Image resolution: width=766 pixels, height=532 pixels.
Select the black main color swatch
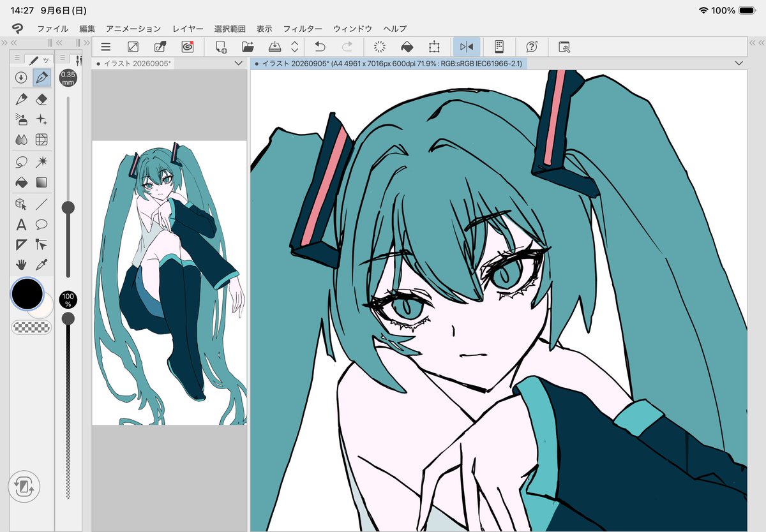27,293
